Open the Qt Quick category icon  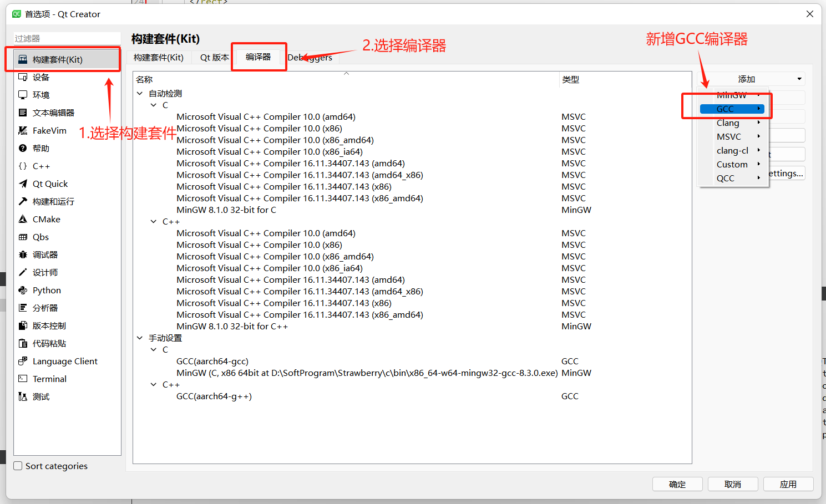(x=23, y=184)
